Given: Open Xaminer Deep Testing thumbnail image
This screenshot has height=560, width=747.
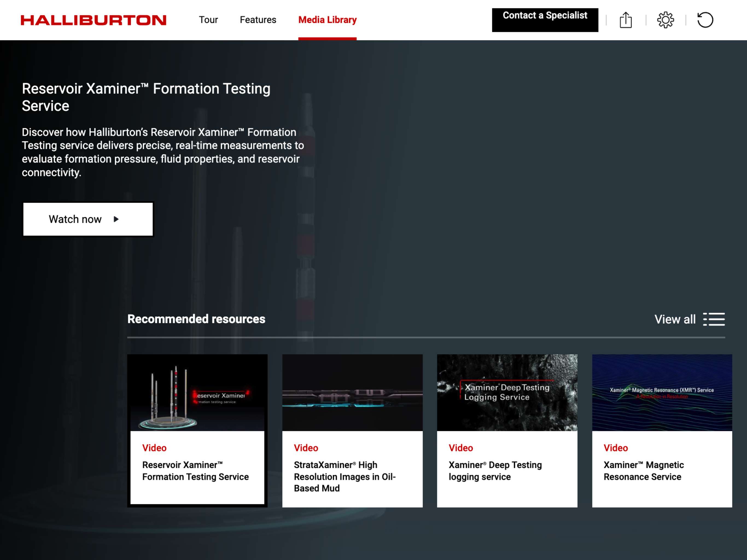Looking at the screenshot, I should coord(507,392).
